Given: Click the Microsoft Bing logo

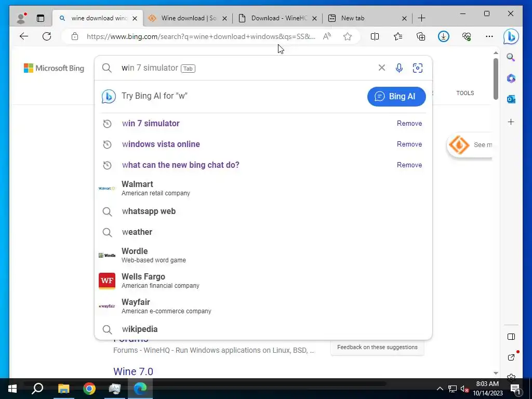Looking at the screenshot, I should [x=54, y=68].
